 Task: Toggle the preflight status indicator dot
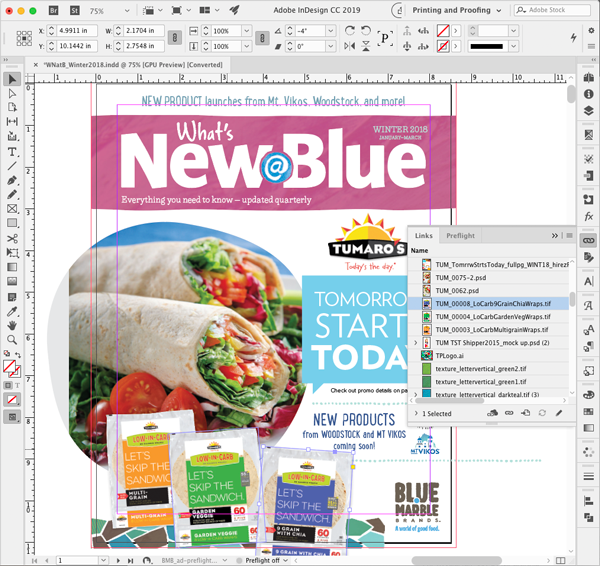coord(239,560)
